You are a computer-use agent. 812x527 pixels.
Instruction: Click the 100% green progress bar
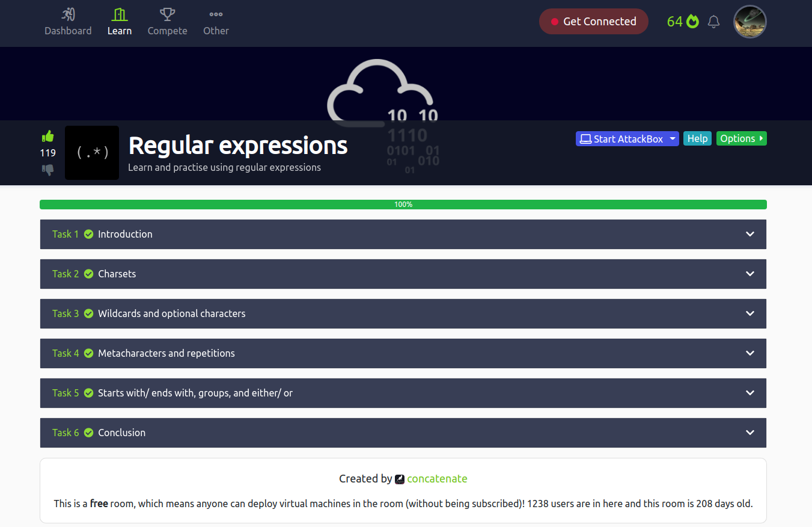click(403, 204)
